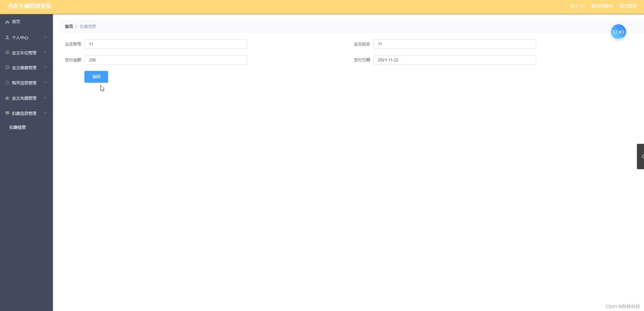This screenshot has width=644, height=311.
Task: Click the wallet icon beside 业主充值管理
Action: coord(7,98)
